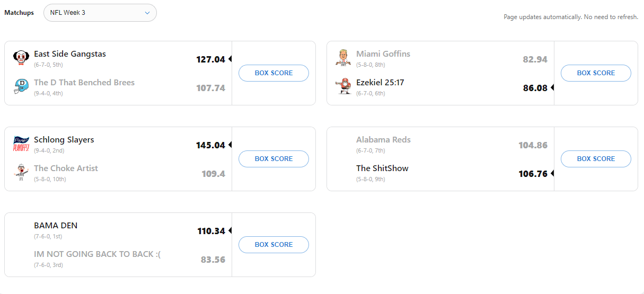The image size is (644, 294).
Task: Select the Alabama Reds team name
Action: (383, 140)
